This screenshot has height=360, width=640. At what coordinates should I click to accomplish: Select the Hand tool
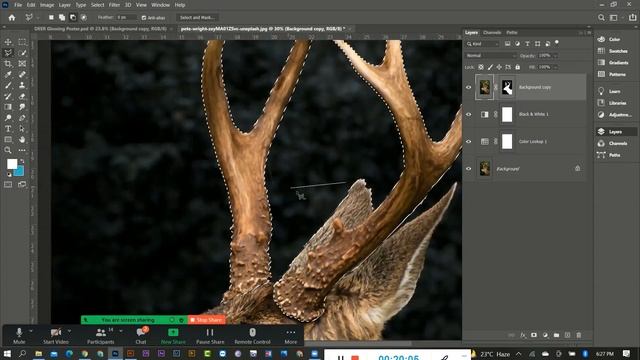click(x=22, y=140)
